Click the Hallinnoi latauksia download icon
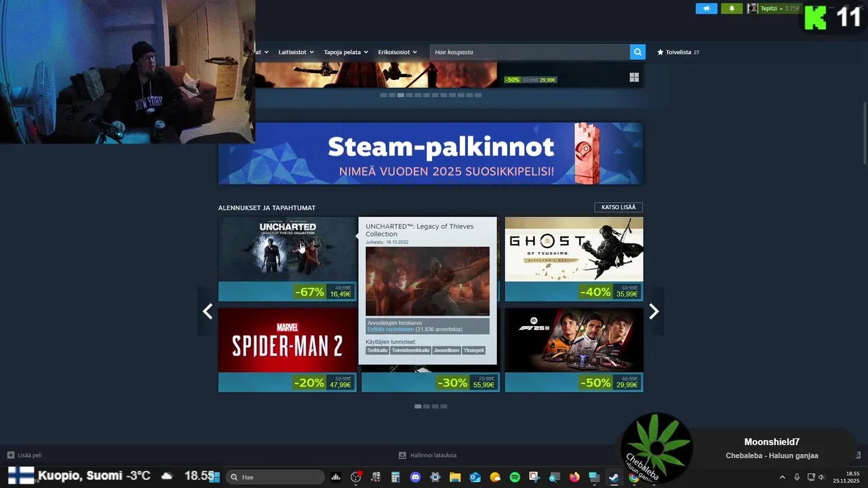The height and width of the screenshot is (488, 868). pos(402,455)
